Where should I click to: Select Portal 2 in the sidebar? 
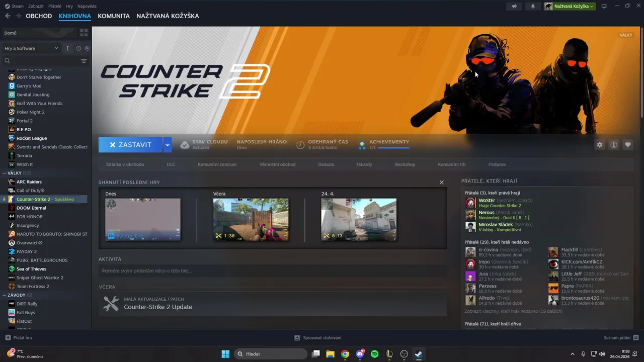point(25,121)
